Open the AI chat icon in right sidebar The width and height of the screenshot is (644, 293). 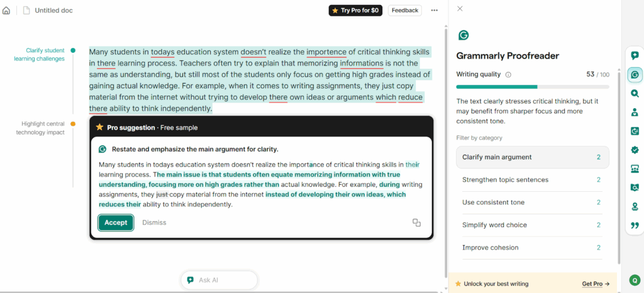[635, 56]
